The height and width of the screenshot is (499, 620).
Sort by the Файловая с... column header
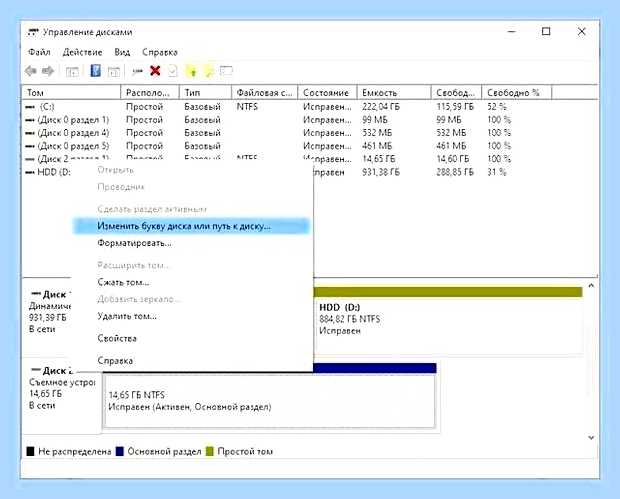(265, 93)
